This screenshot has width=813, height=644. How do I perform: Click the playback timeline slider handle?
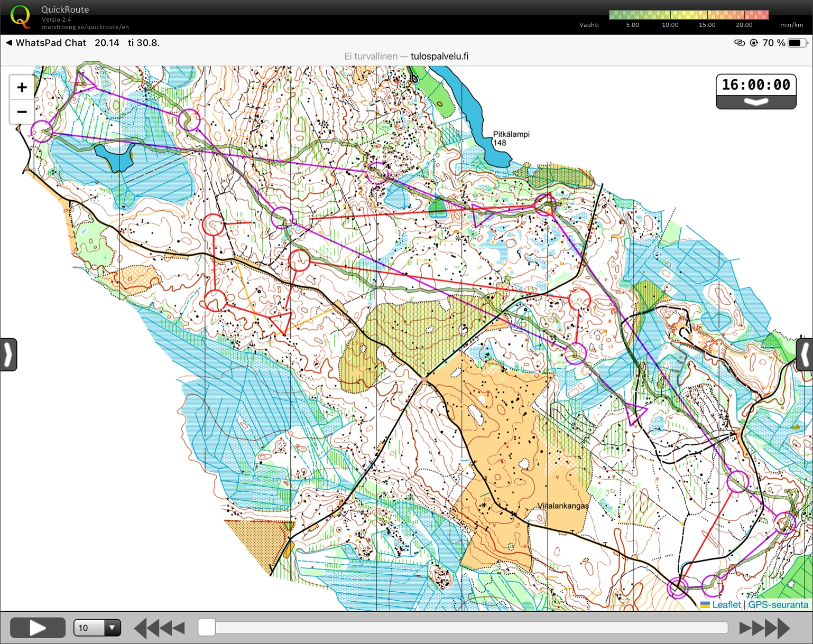(207, 628)
